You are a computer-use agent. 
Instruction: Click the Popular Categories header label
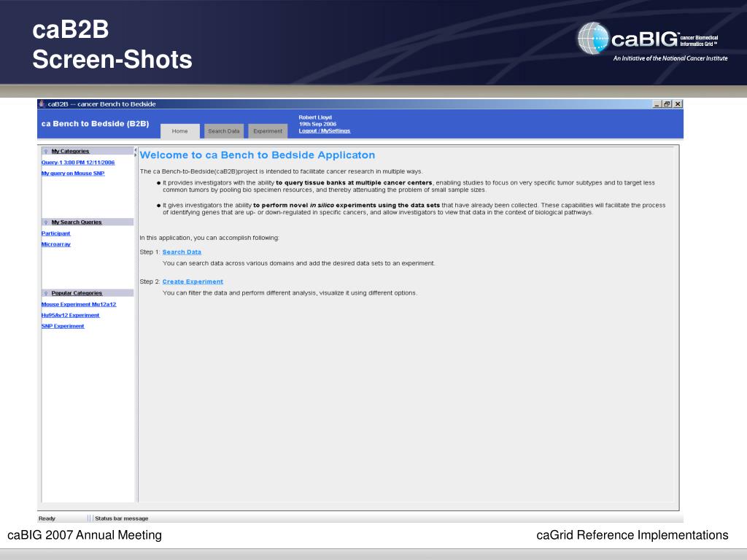[x=77, y=293]
